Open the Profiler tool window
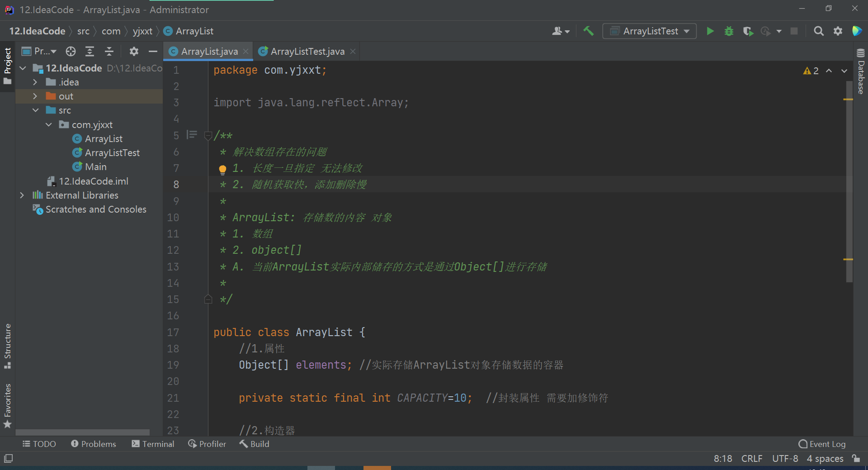Screen dimensions: 868x470 tap(207, 444)
